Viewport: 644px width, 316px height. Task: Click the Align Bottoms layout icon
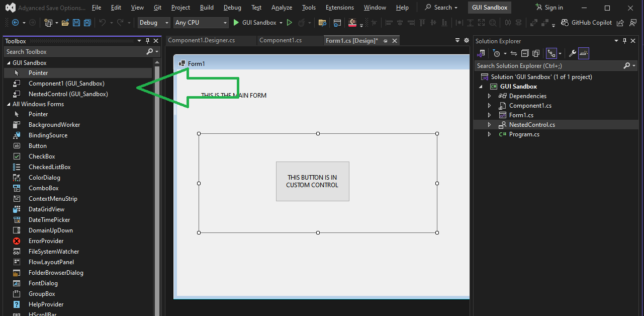click(x=444, y=23)
